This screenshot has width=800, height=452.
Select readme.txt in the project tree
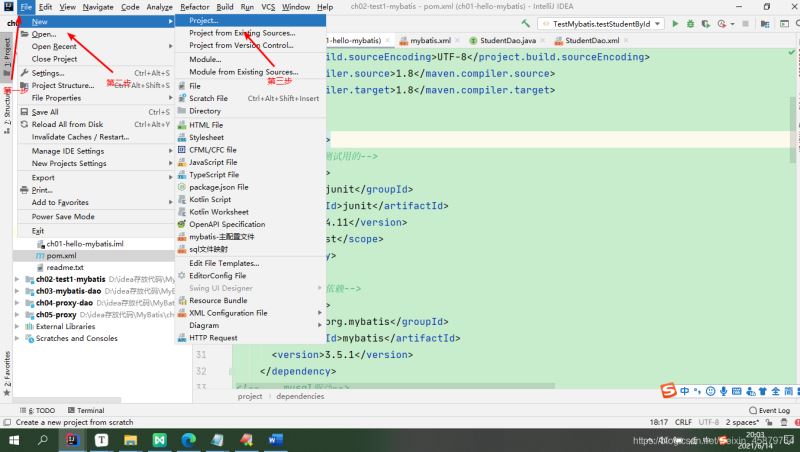(x=65, y=267)
